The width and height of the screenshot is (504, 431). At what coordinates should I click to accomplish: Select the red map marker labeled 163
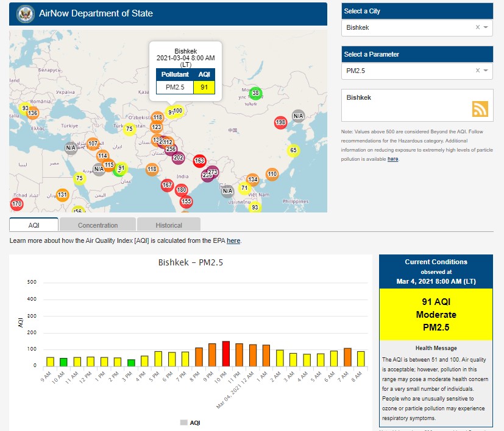199,161
